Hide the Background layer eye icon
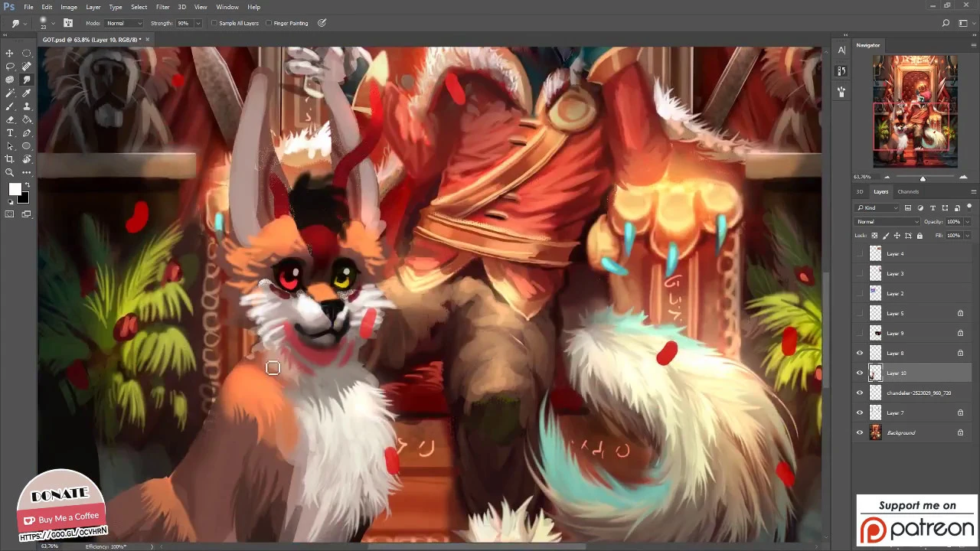Viewport: 980px width, 551px height. pyautogui.click(x=859, y=432)
